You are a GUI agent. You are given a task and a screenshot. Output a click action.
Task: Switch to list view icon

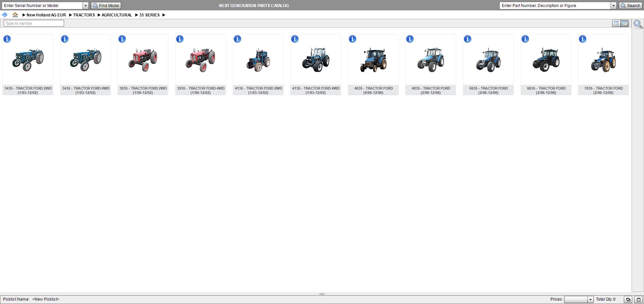tap(616, 23)
